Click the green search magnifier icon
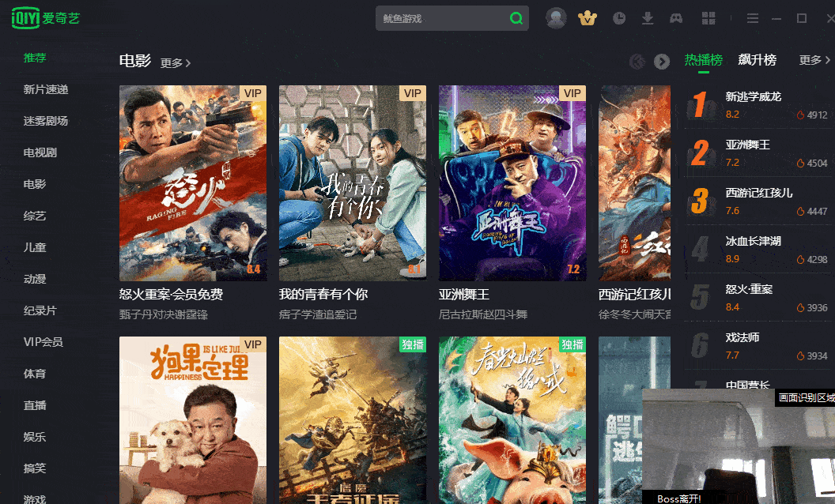This screenshot has height=504, width=835. (516, 18)
